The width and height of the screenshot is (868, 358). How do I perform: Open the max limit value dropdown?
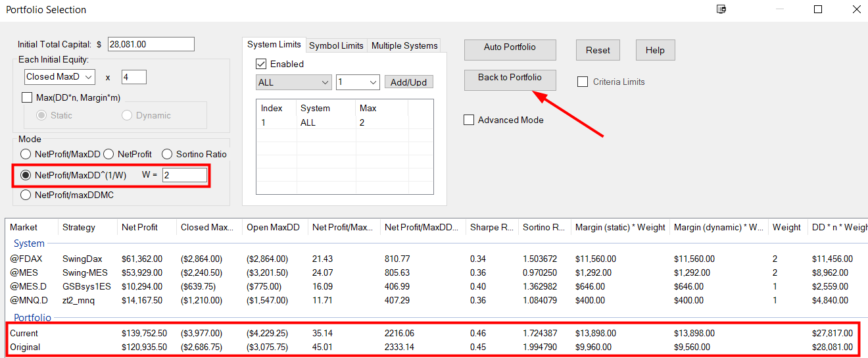point(358,82)
